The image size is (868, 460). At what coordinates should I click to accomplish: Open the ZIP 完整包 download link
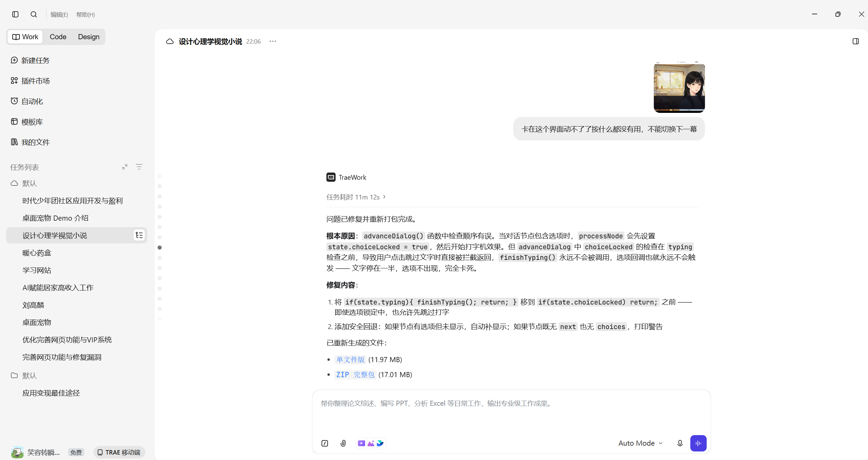(x=355, y=374)
